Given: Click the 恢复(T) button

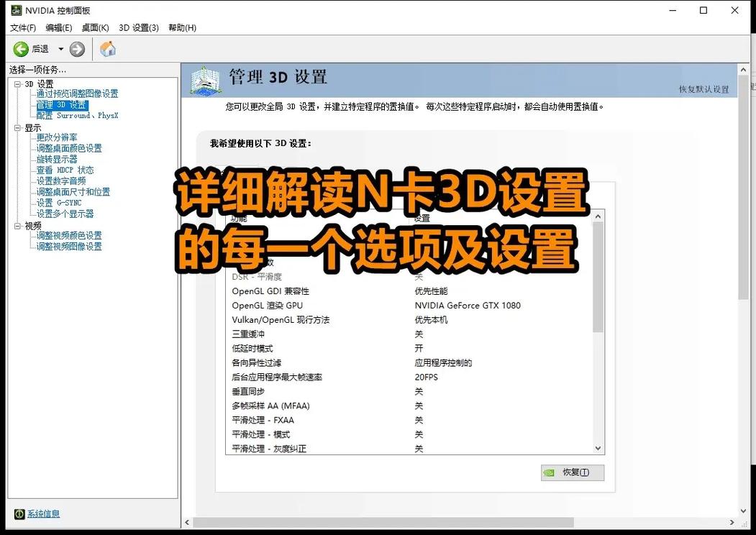Looking at the screenshot, I should (x=573, y=472).
